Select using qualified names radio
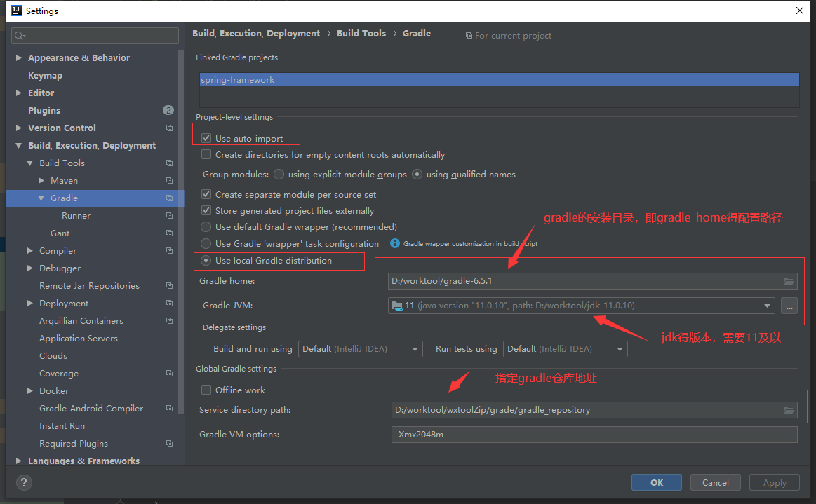This screenshot has height=504, width=816. coord(417,175)
